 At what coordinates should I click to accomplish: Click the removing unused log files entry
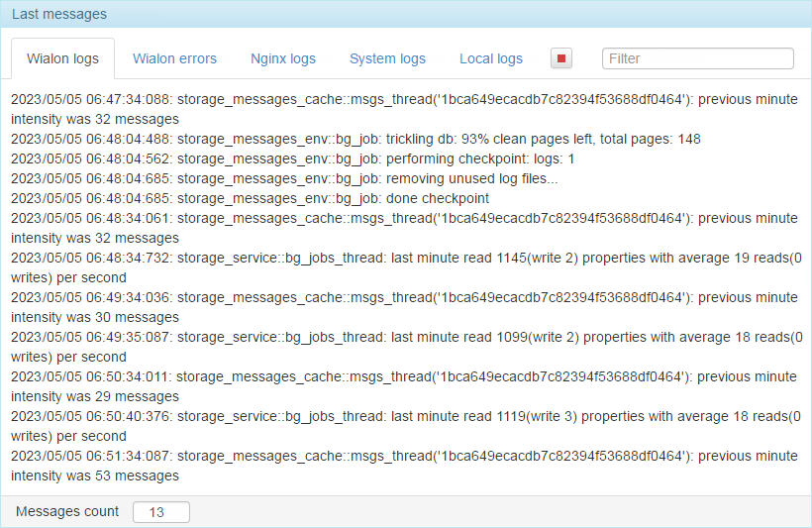[284, 178]
